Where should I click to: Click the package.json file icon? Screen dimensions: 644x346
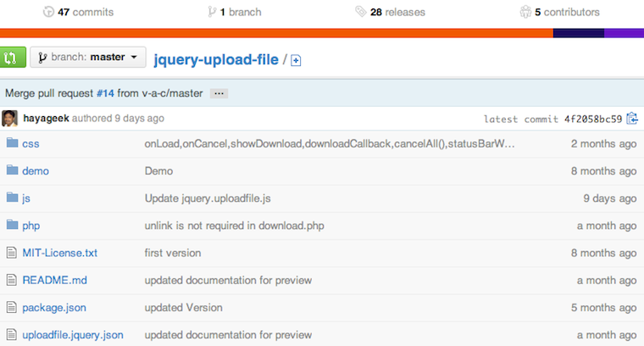coord(12,307)
